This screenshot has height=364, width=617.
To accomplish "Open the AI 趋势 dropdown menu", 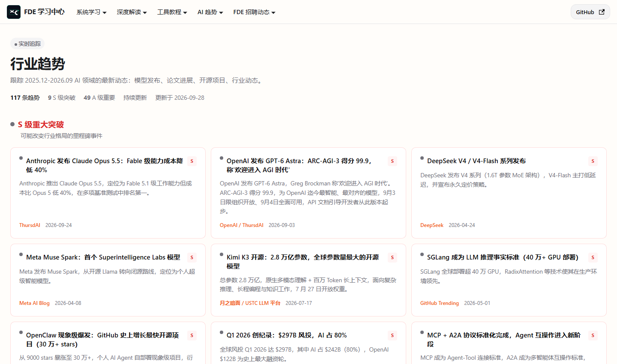I will tap(210, 12).
